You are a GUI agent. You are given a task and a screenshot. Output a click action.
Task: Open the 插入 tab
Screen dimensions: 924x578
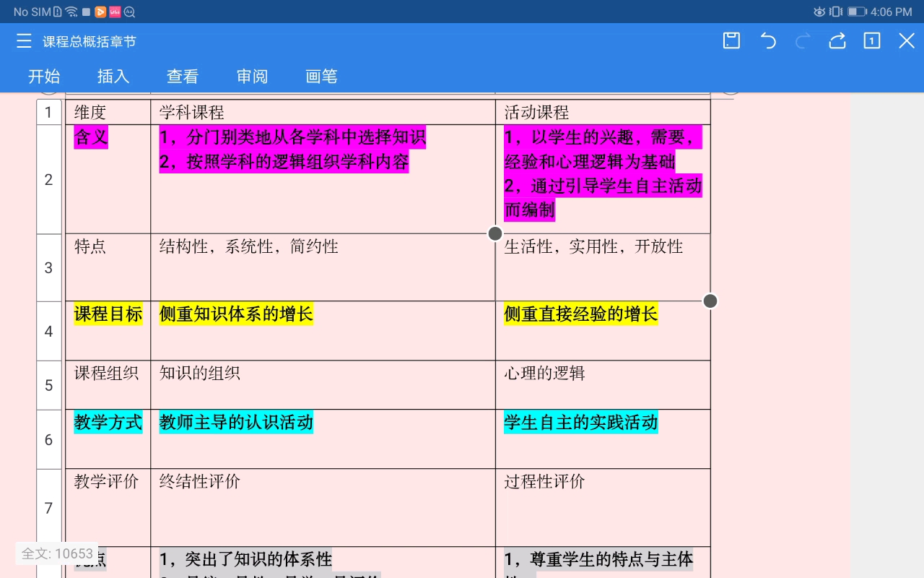[113, 77]
